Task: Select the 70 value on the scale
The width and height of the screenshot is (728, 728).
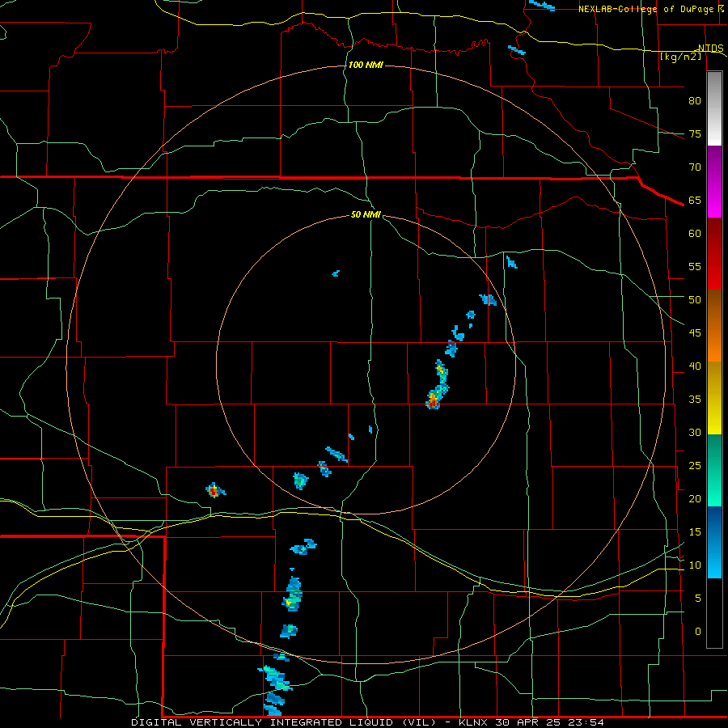Action: pos(695,167)
